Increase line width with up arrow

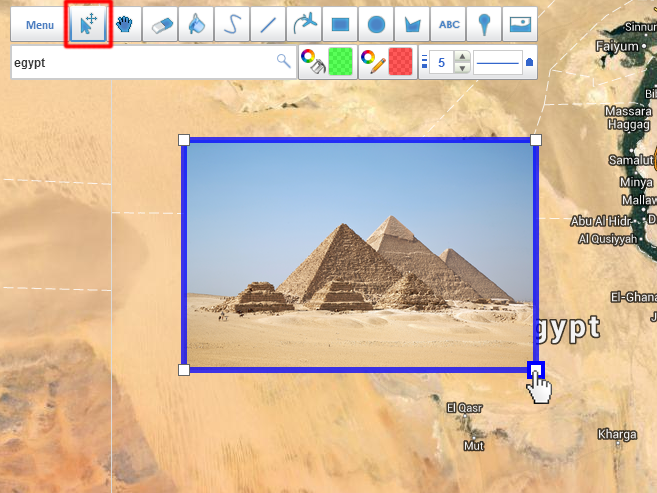462,57
